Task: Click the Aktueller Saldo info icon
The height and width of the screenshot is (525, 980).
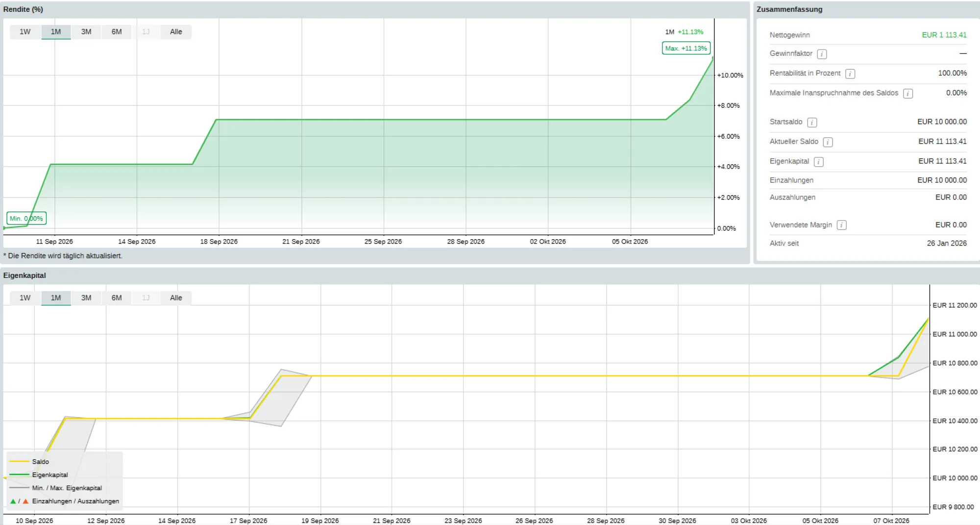Action: (x=828, y=142)
